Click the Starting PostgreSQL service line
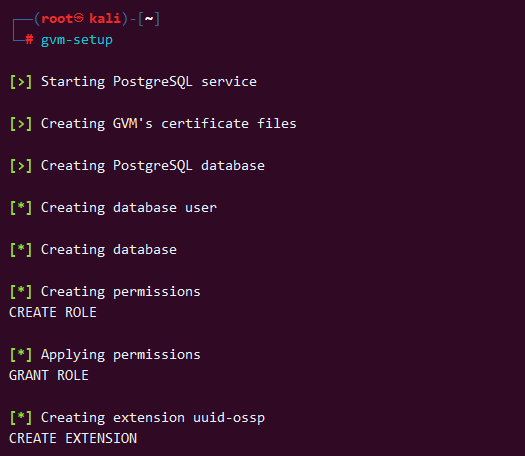 tap(133, 82)
